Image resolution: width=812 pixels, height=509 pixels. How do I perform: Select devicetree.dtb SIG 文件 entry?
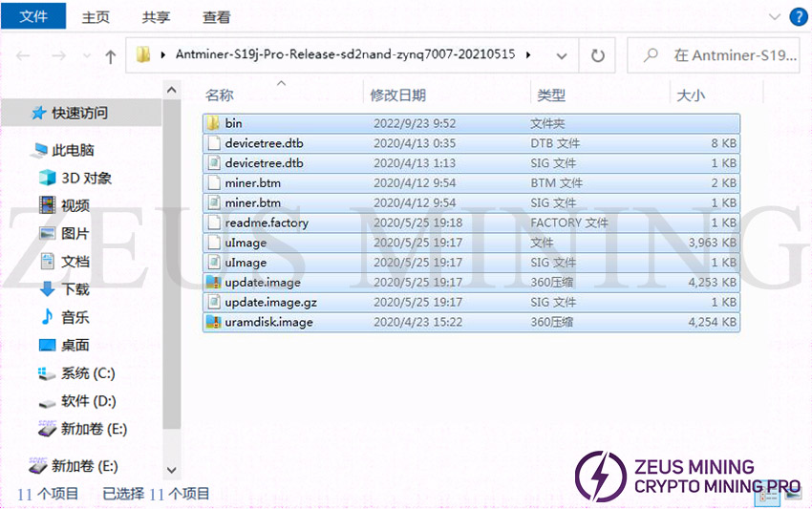pos(471,163)
